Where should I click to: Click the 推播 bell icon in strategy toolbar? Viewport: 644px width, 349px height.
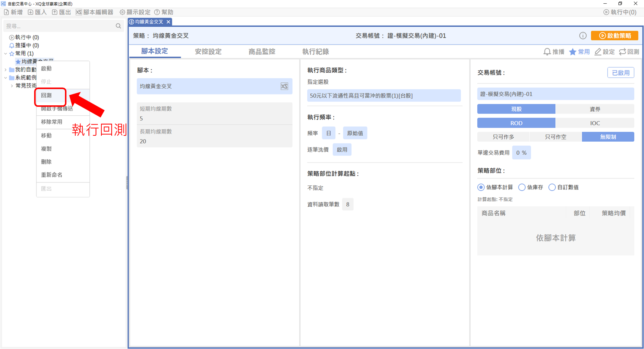[547, 52]
